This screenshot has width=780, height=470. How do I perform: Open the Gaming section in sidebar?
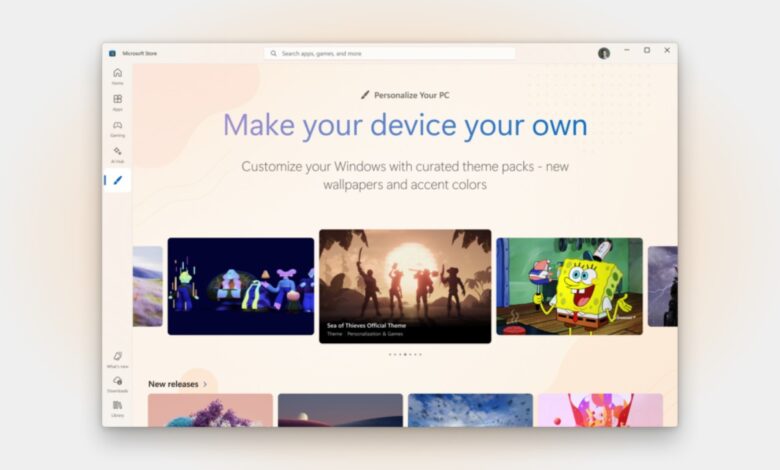(x=117, y=129)
